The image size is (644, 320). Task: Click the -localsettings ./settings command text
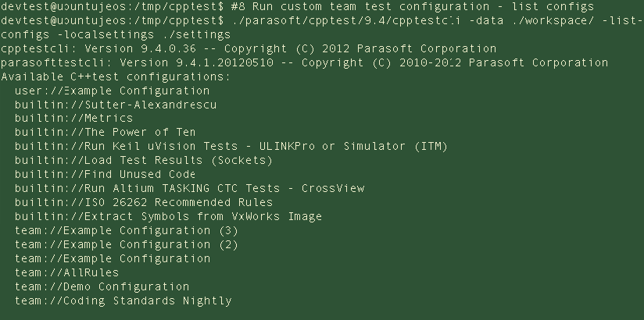pyautogui.click(x=116, y=34)
